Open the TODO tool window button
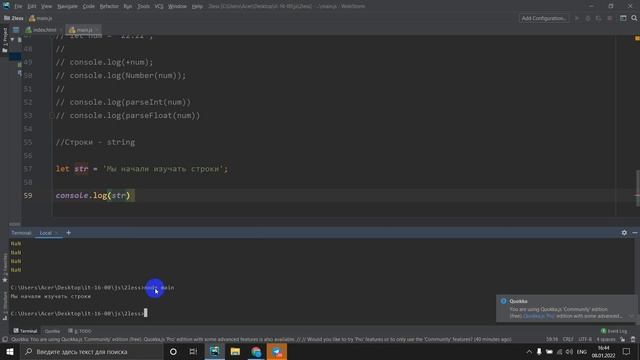This screenshot has height=360, width=640. (80, 331)
